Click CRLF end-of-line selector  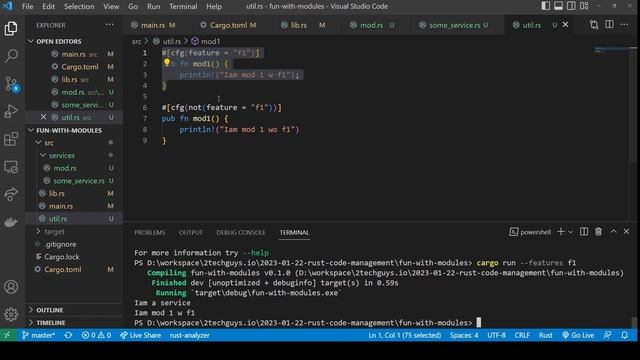point(522,335)
